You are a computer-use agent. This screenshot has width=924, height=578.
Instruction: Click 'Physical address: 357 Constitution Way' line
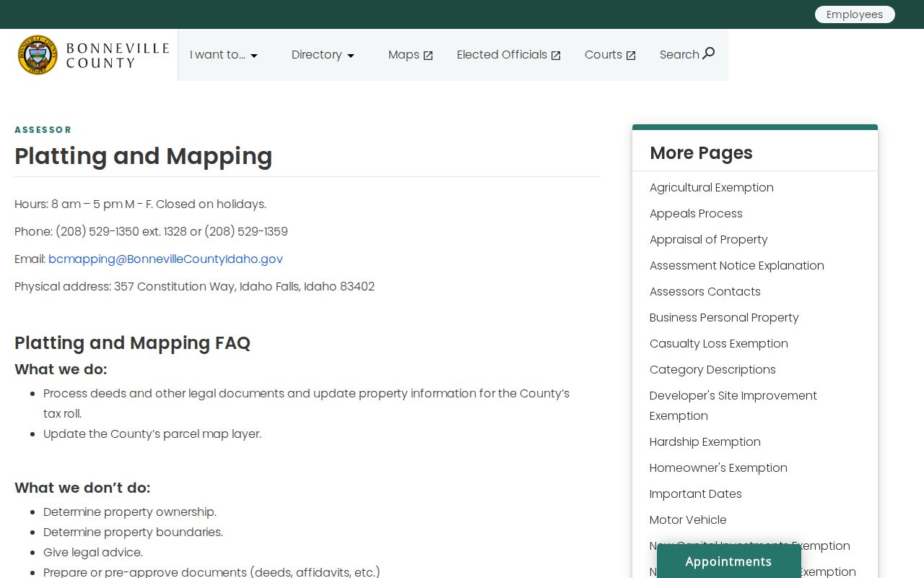point(194,286)
